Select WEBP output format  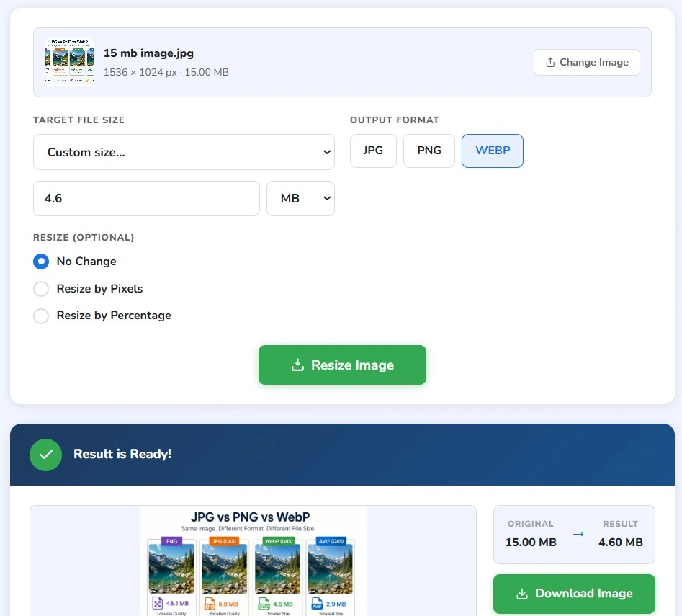coord(493,151)
